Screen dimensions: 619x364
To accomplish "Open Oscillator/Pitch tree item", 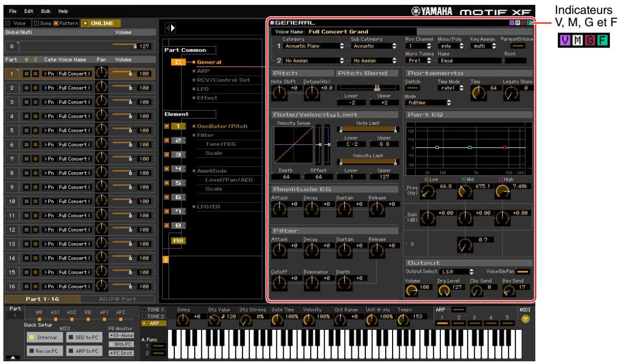I will click(x=222, y=126).
